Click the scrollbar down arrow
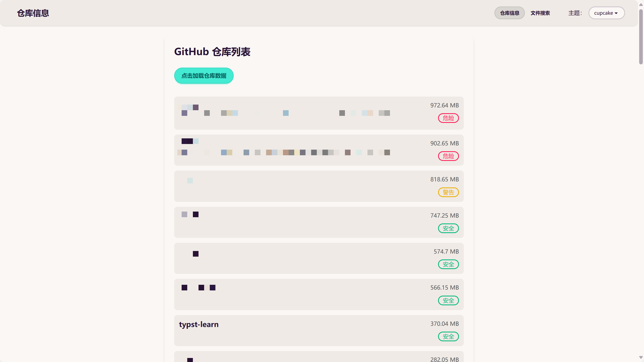 [641, 358]
